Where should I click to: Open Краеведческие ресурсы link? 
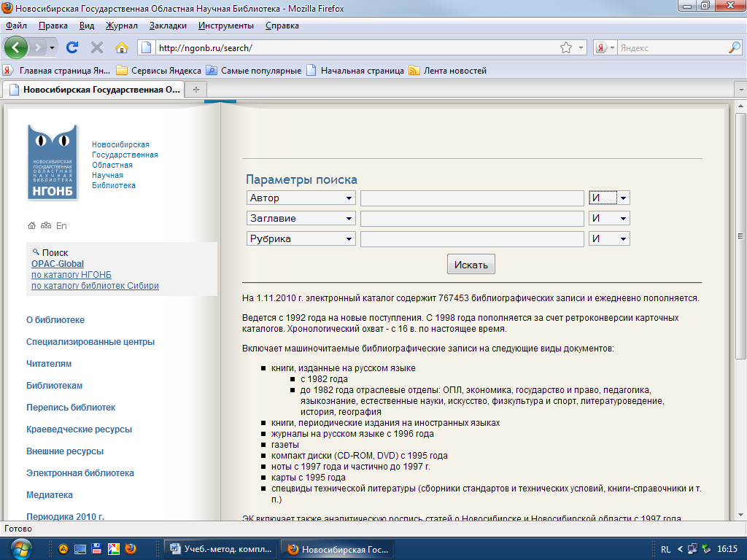[x=79, y=429]
